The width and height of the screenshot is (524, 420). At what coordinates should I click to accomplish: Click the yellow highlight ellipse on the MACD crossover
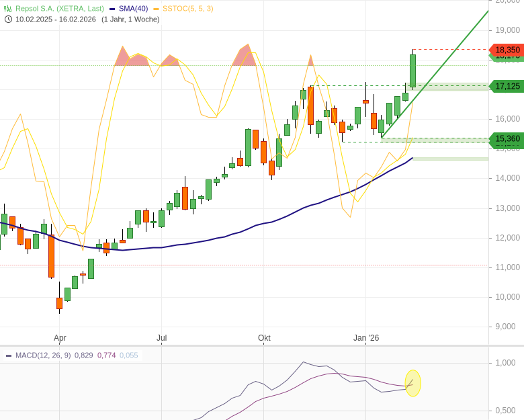point(412,383)
